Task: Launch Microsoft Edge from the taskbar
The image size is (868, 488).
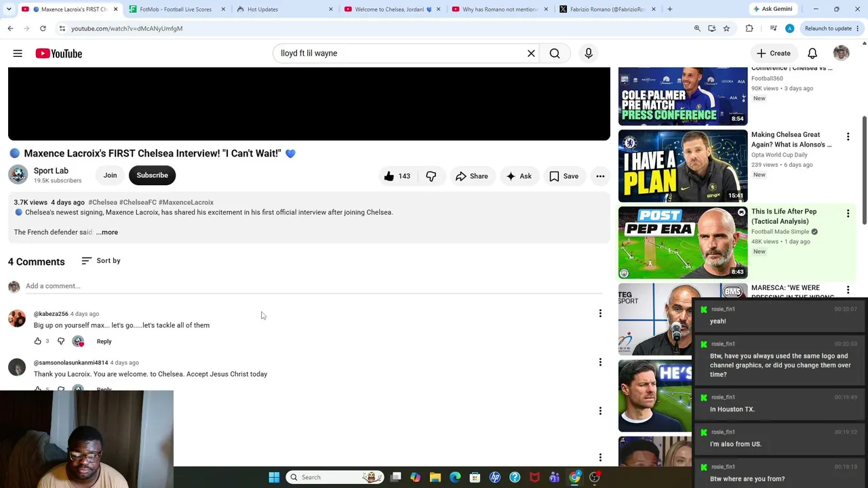Action: click(455, 477)
